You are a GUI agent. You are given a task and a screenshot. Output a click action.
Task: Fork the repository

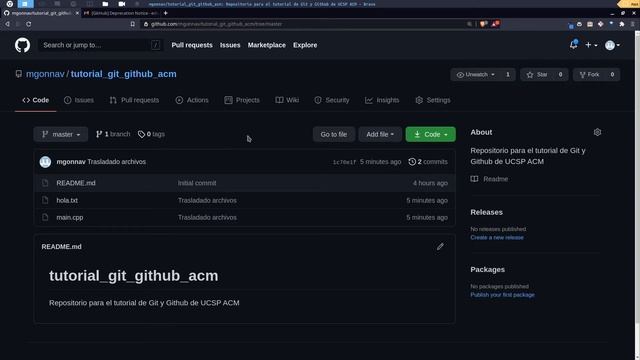click(x=589, y=75)
